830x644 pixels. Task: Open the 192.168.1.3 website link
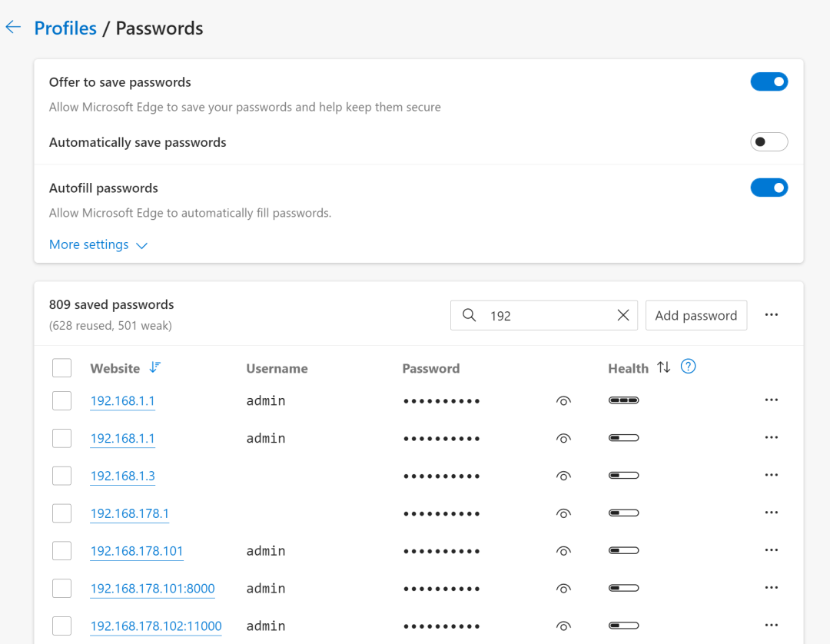123,476
